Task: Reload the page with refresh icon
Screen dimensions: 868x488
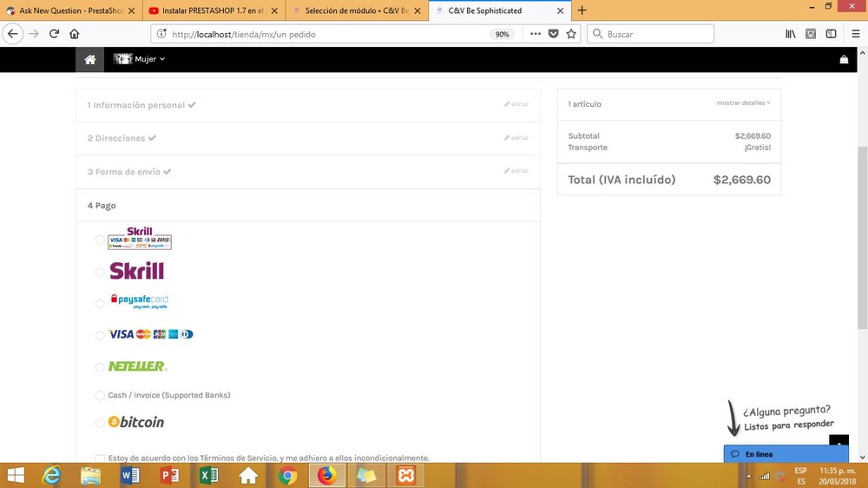Action: tap(54, 34)
